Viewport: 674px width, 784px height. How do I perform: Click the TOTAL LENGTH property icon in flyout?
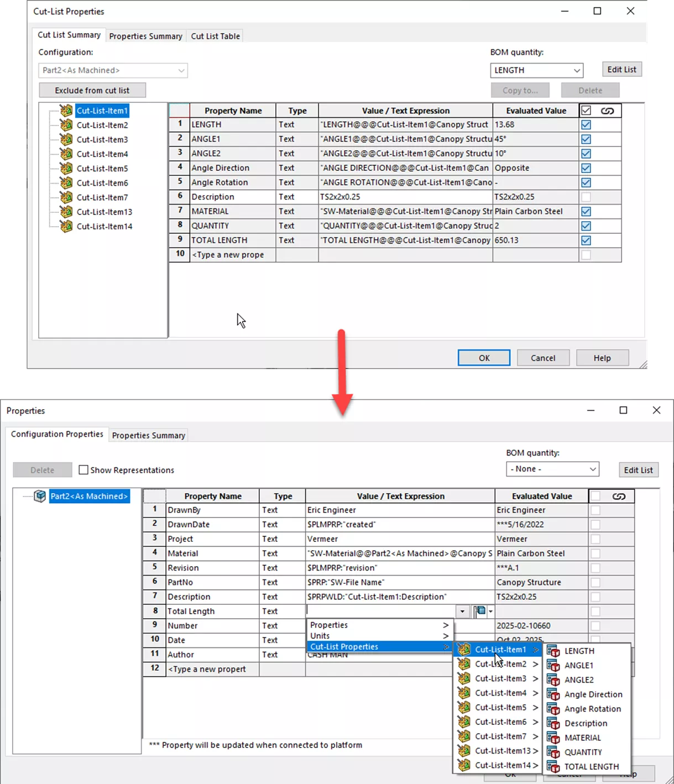click(x=553, y=766)
